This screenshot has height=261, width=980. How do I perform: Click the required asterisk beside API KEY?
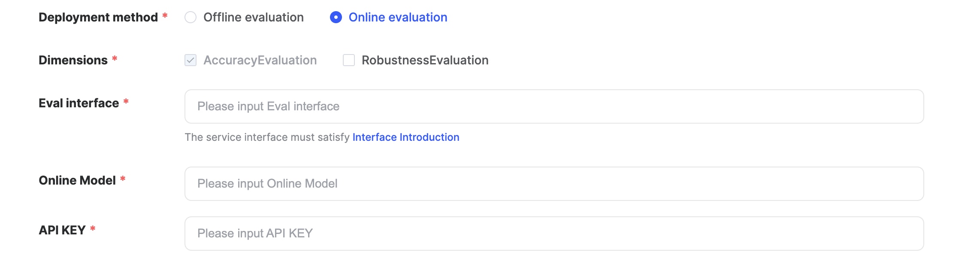[93, 229]
